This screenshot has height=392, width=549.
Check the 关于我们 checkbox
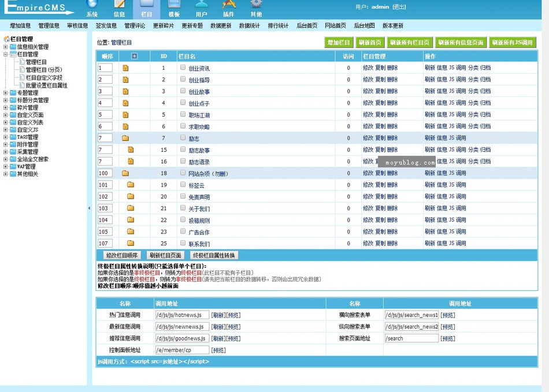[x=183, y=208]
